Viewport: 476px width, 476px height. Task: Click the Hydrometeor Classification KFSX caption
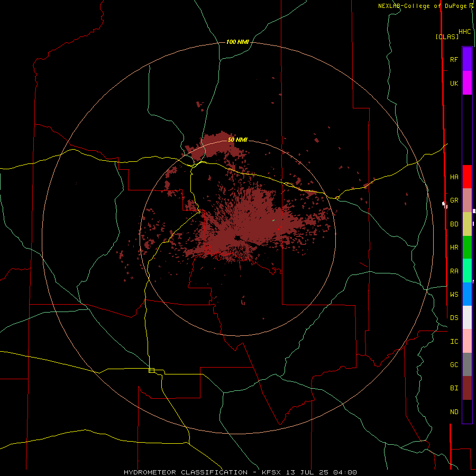(240, 472)
